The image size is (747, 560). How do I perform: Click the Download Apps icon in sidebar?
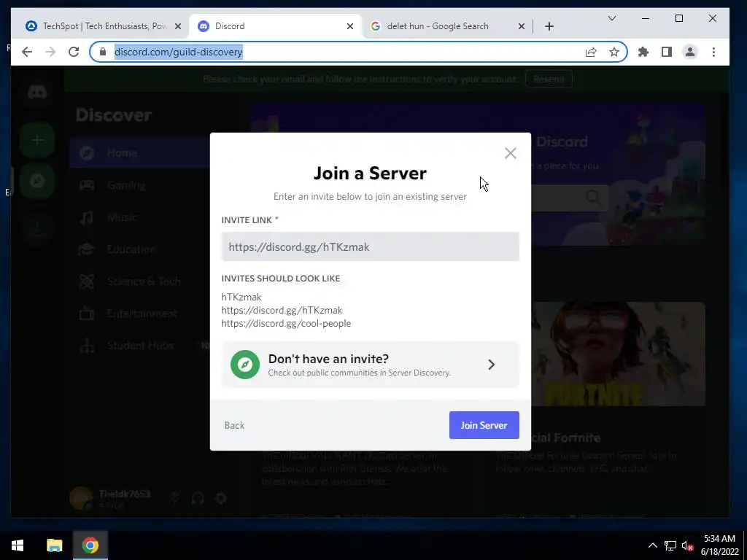pos(37,228)
